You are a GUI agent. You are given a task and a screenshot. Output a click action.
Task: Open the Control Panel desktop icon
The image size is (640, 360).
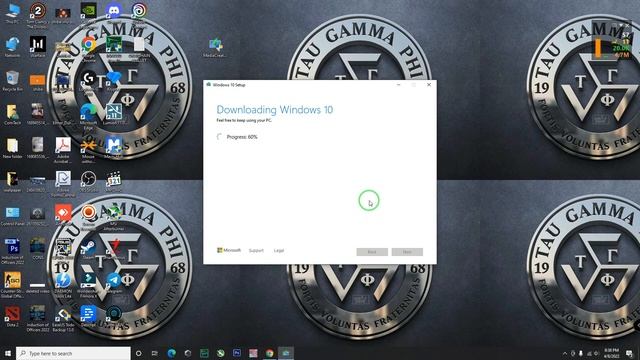(12, 216)
